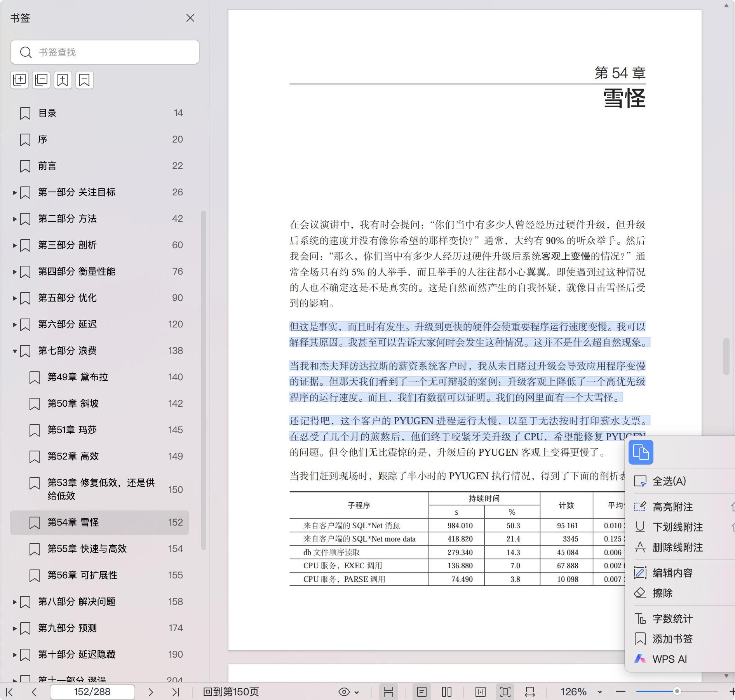Click the delete bookmark icon in the bookmark panel
This screenshot has height=700, width=735.
(x=84, y=80)
